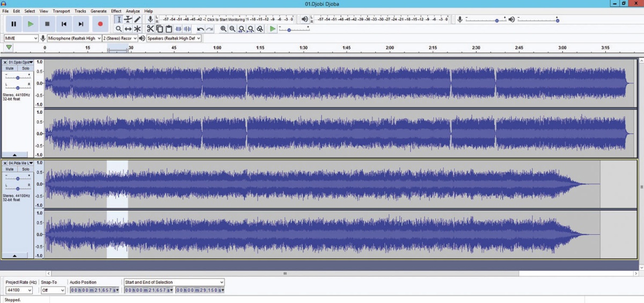Undo the last edit
The image size is (644, 303).
pos(200,28)
